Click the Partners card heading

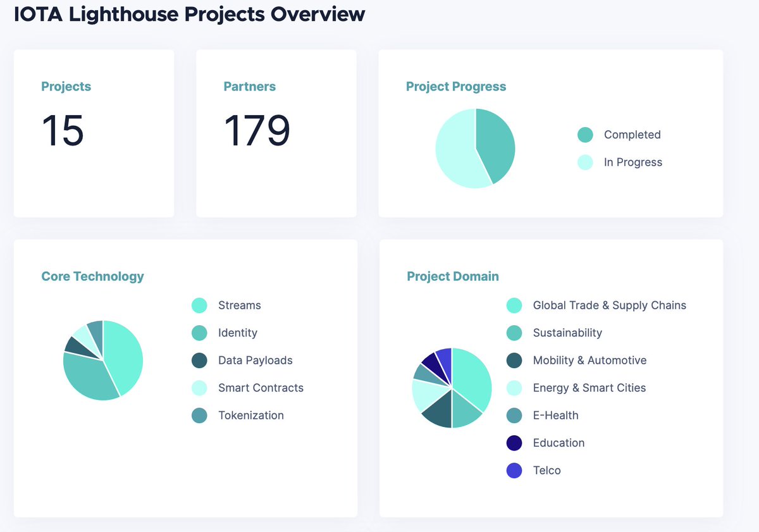pos(250,87)
